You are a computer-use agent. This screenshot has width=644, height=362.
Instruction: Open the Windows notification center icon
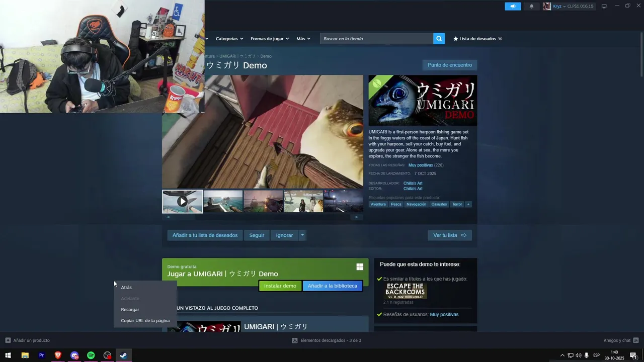pos(633,355)
